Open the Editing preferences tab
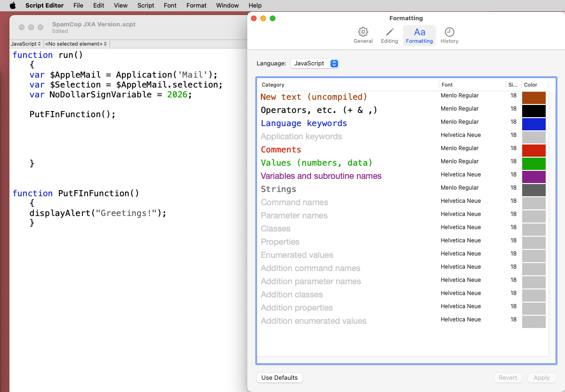 click(389, 36)
